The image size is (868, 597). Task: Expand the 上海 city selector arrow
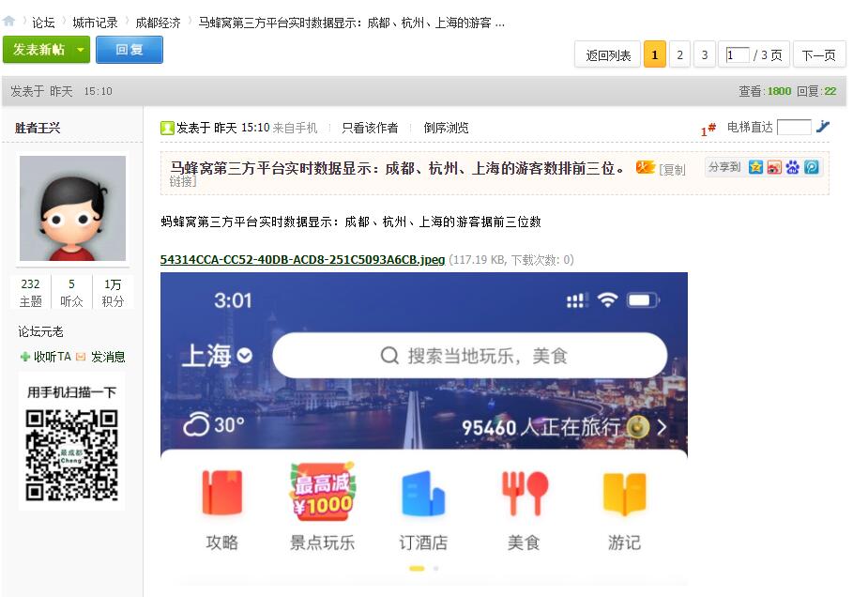click(244, 356)
